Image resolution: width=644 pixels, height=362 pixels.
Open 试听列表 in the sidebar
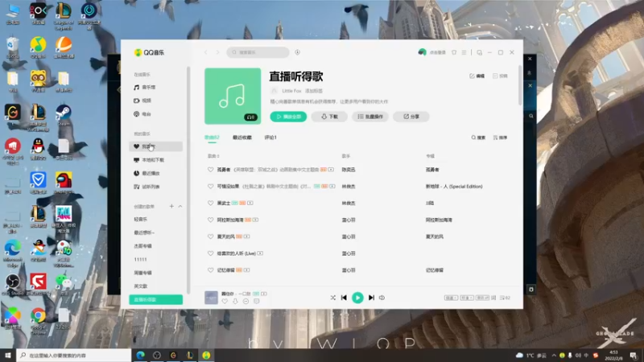pos(147,187)
